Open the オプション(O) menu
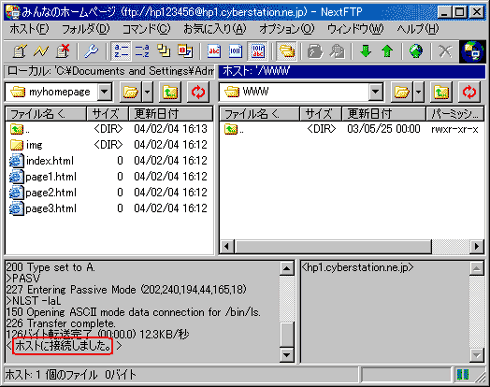The height and width of the screenshot is (387, 490). [287, 29]
